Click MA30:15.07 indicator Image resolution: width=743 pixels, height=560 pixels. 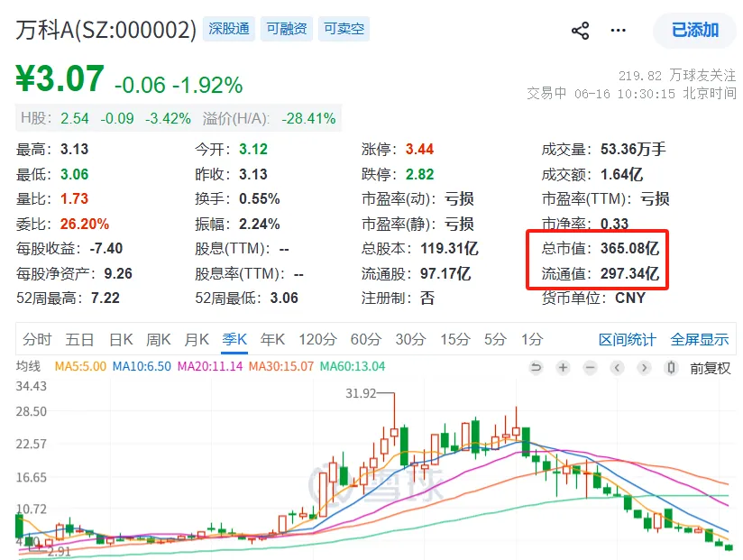281,366
